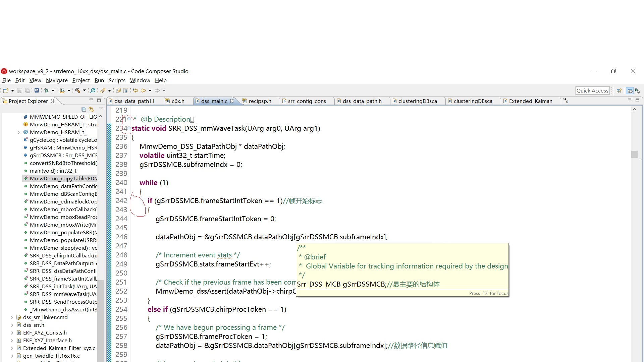Click the Quick Access search field
The image size is (644, 362).
coord(592,90)
